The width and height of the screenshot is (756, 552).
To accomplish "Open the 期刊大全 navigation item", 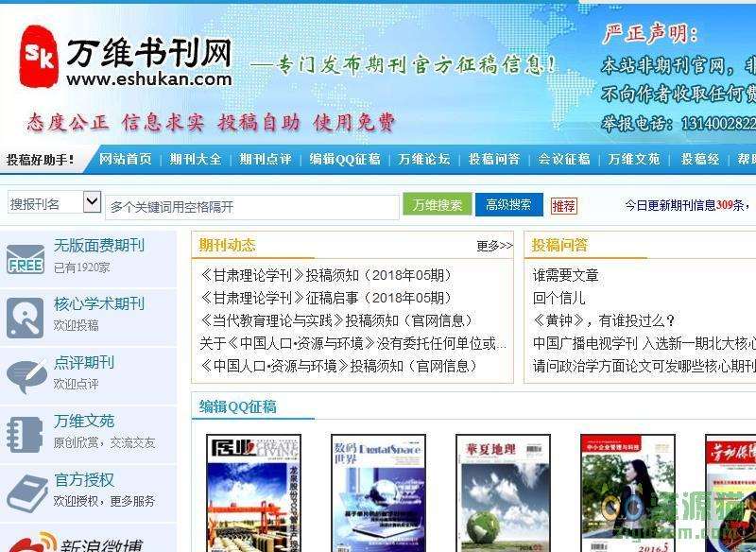I will pyautogui.click(x=196, y=159).
